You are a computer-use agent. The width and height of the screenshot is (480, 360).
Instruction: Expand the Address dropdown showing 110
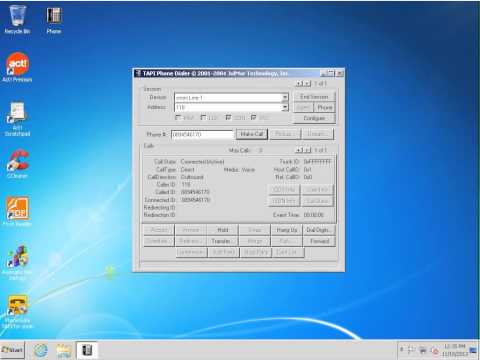[285, 107]
